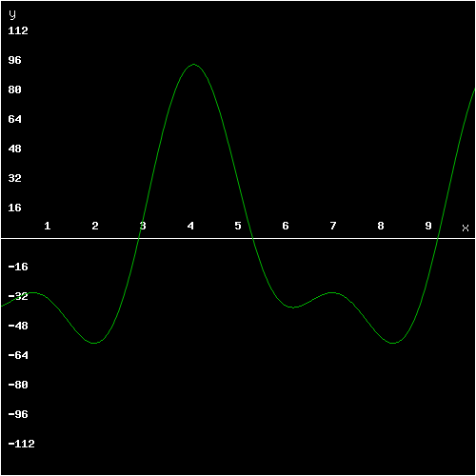Click the x-axis tick label 2
This screenshot has width=476, height=476.
95,226
